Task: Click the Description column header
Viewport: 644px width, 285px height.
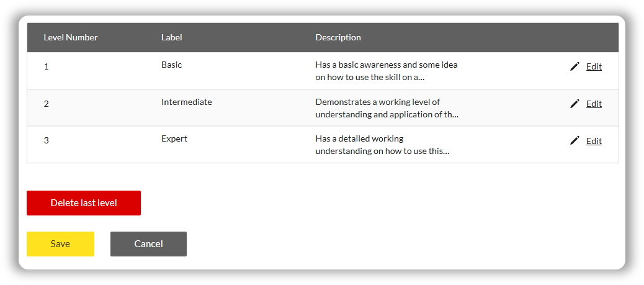Action: click(338, 37)
